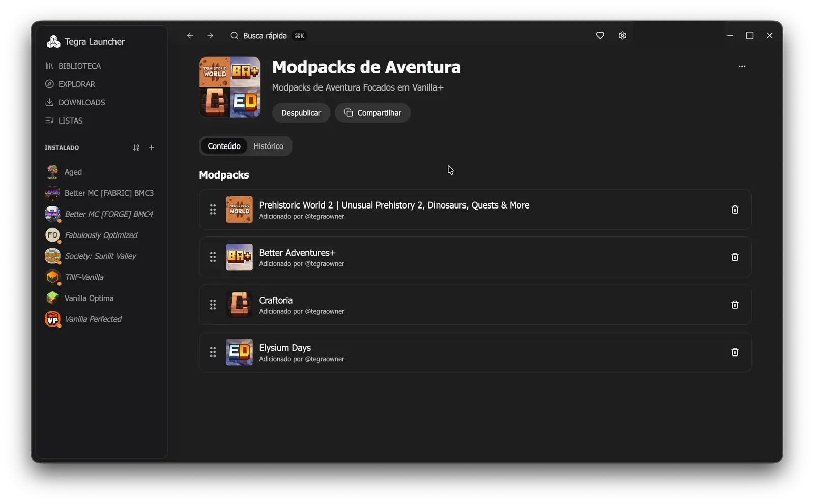The width and height of the screenshot is (814, 504).
Task: Grab the drag handle for Better Adventures+
Action: coord(213,257)
